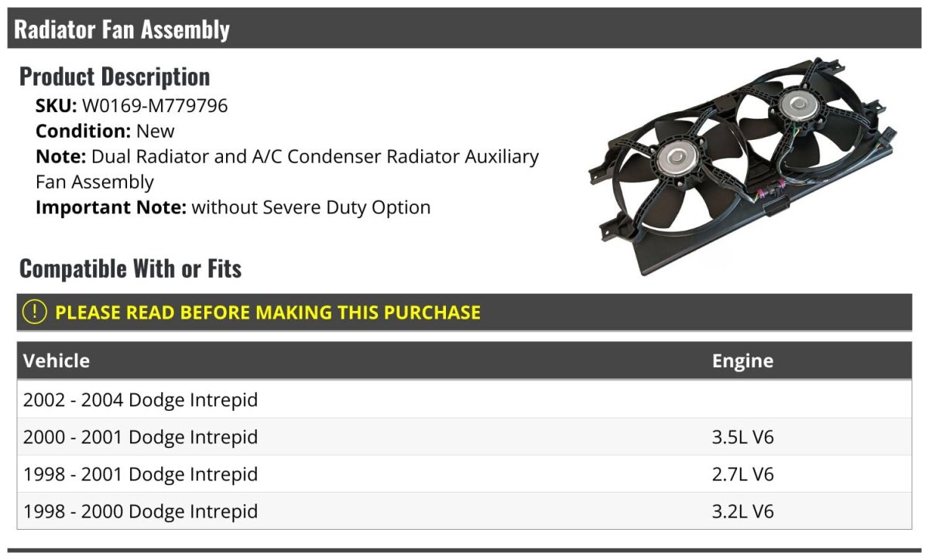The width and height of the screenshot is (929, 560).
Task: Select the 1998 - 2001 Dodge Intrepid vehicle
Action: pos(140,474)
